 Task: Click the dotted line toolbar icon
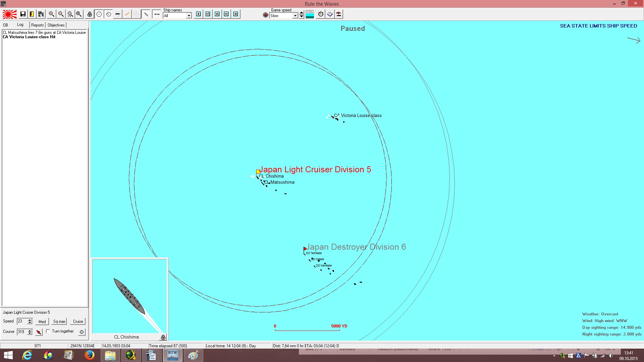(157, 14)
